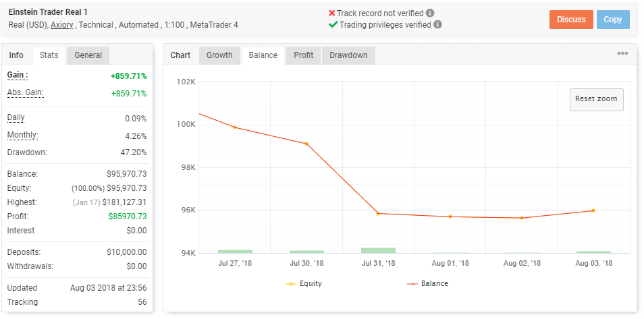Show the Drawdown chart tab
This screenshot has width=644, height=319.
[348, 55]
